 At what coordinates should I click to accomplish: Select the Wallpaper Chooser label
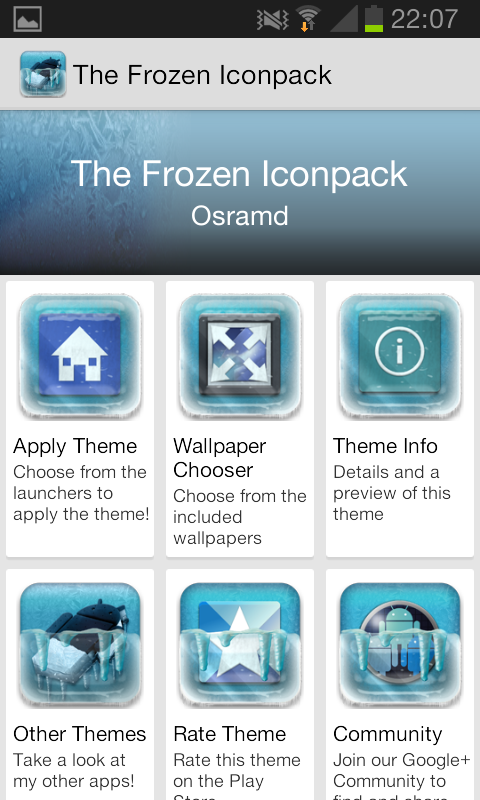click(x=219, y=458)
